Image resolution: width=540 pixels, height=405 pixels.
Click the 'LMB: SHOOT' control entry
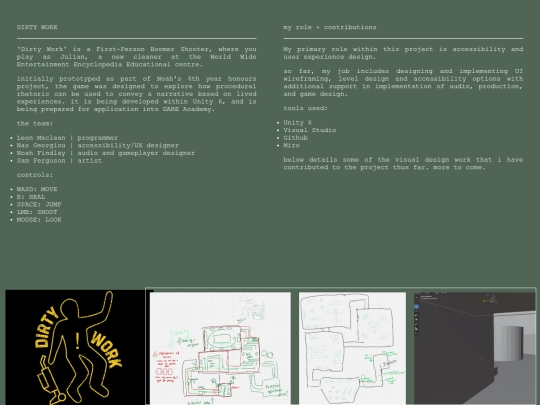click(37, 212)
